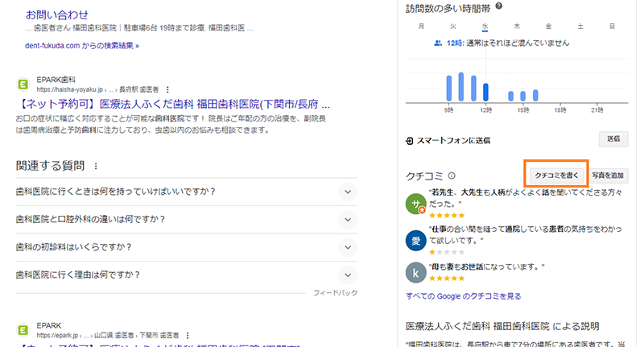Click the EPARK favicon on lower result
The height and width of the screenshot is (347, 644).
tap(23, 330)
